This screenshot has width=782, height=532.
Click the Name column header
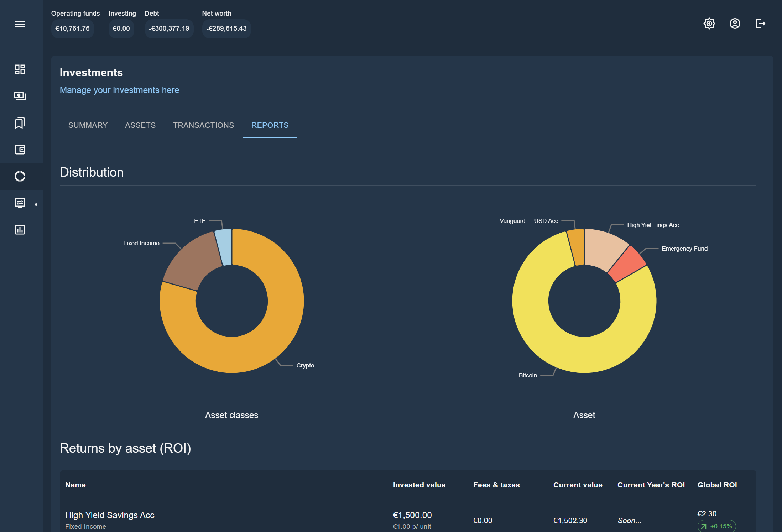[75, 485]
